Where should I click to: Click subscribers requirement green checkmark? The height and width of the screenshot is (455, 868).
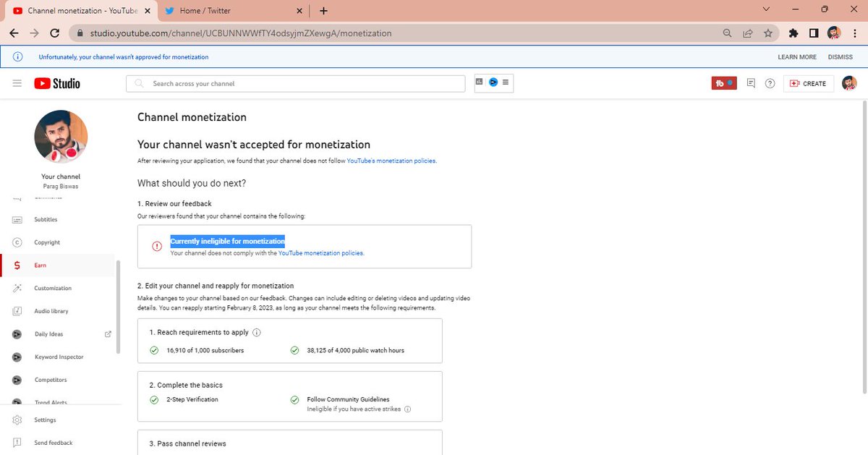(154, 350)
